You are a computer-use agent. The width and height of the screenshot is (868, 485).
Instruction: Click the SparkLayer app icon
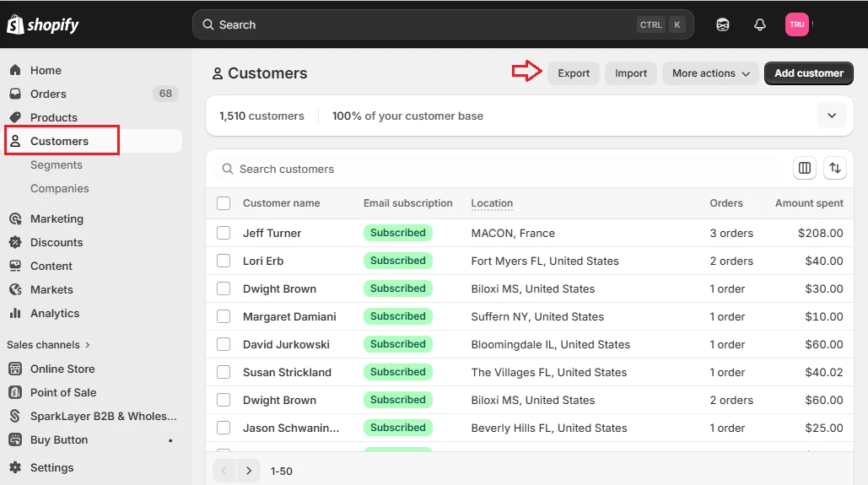(x=15, y=416)
